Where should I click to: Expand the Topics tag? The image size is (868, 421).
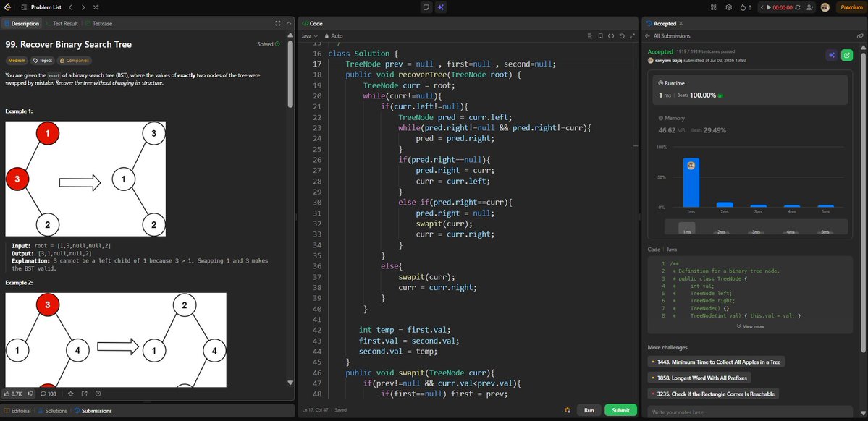[x=43, y=61]
